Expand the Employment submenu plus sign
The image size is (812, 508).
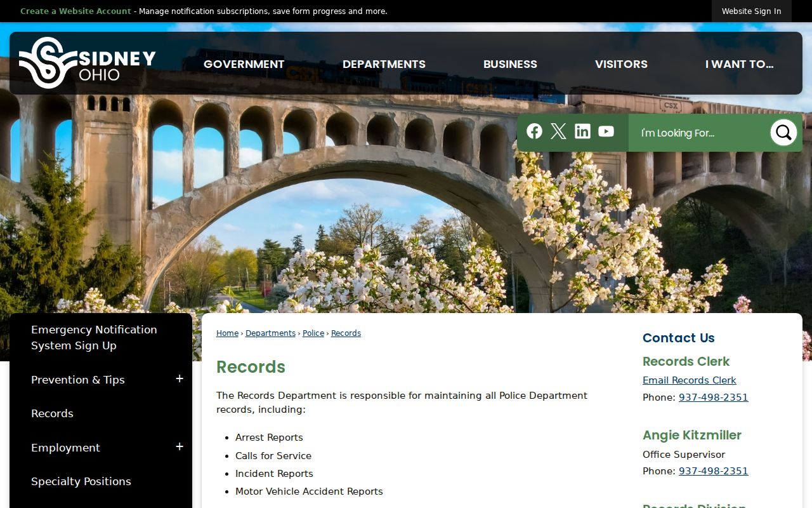[180, 447]
